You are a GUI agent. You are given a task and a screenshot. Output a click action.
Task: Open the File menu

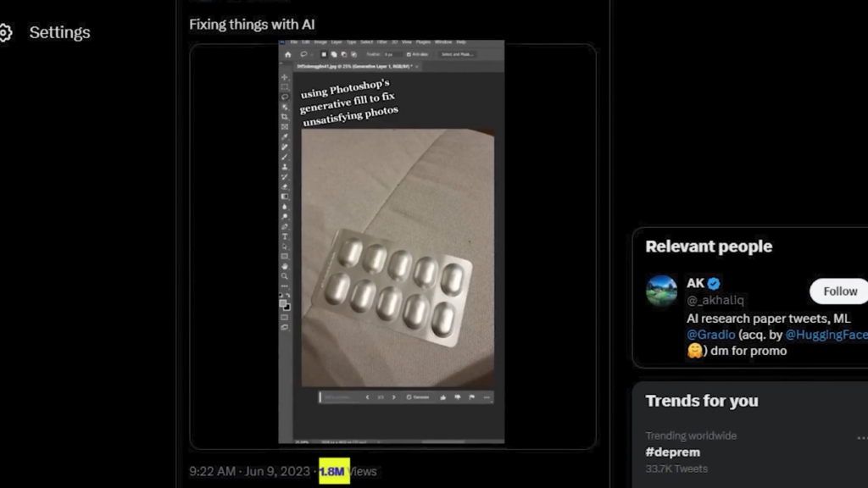click(x=294, y=42)
